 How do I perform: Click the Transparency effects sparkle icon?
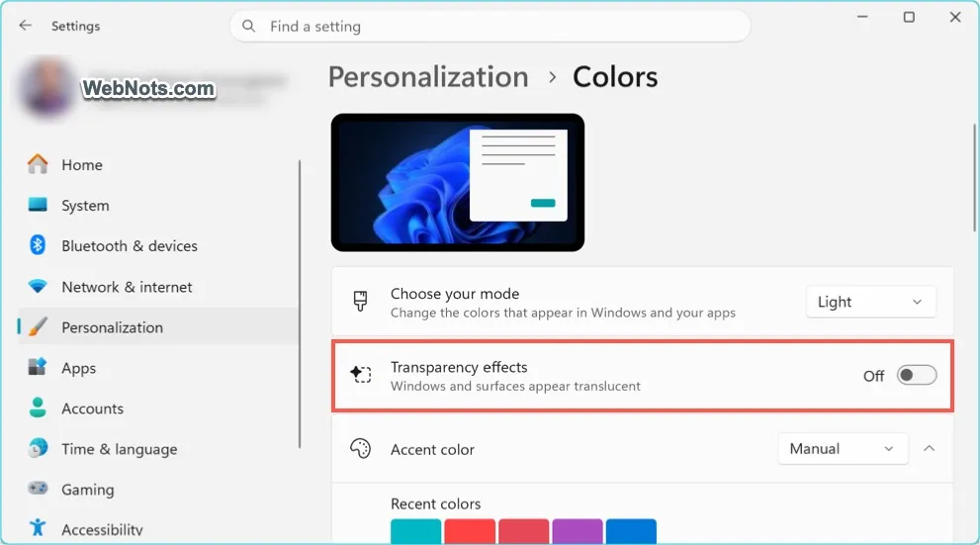click(361, 374)
